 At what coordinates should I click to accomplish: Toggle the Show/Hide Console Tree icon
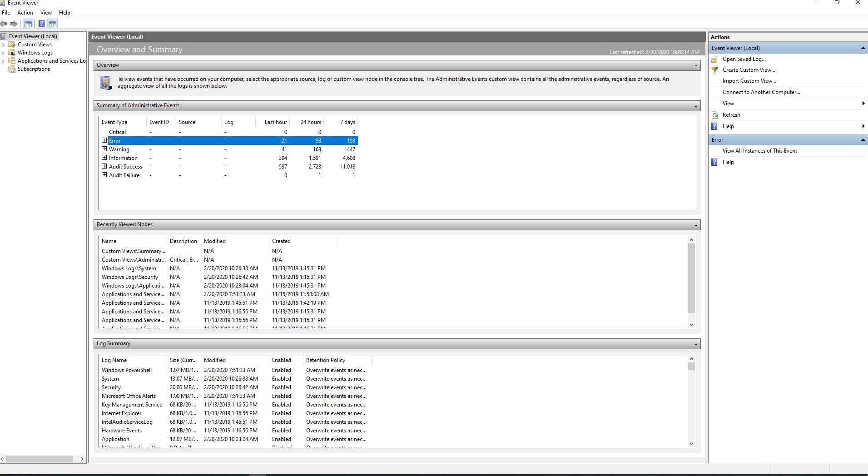pos(28,24)
